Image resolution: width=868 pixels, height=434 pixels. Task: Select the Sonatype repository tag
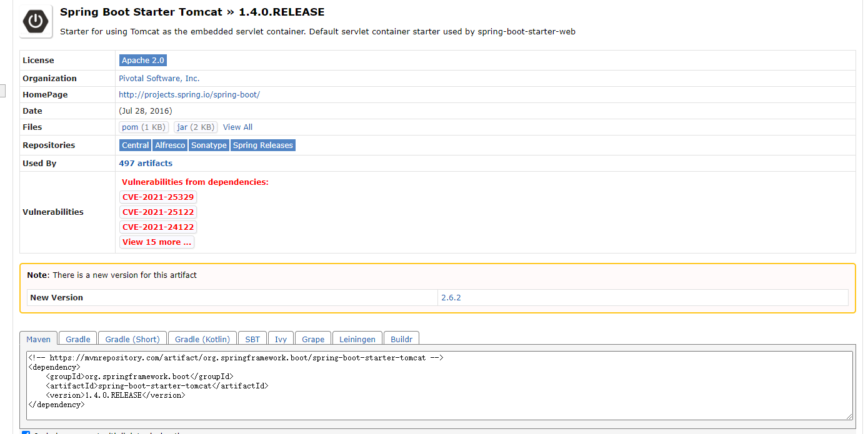click(209, 145)
